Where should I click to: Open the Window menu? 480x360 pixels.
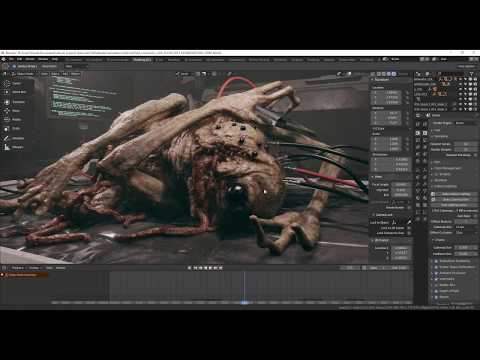43,59
